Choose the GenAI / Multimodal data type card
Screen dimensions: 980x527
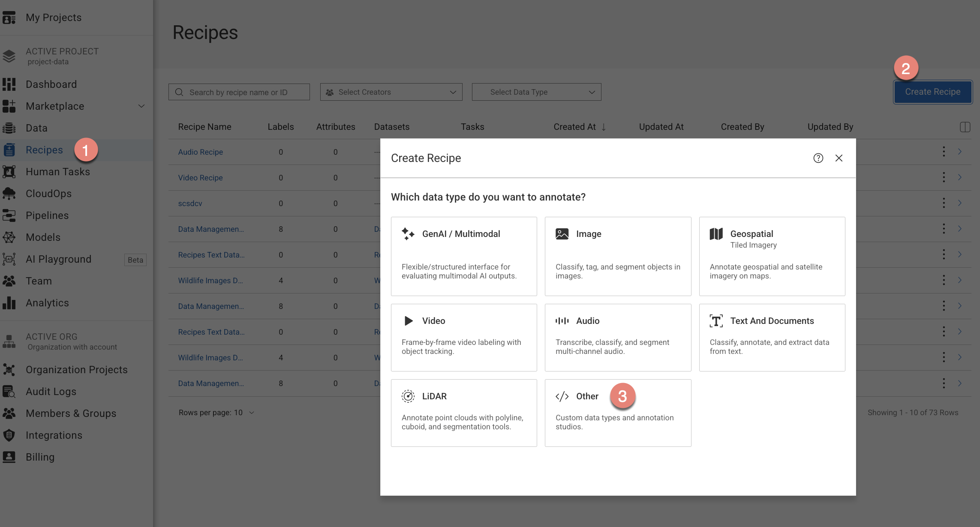coord(464,256)
